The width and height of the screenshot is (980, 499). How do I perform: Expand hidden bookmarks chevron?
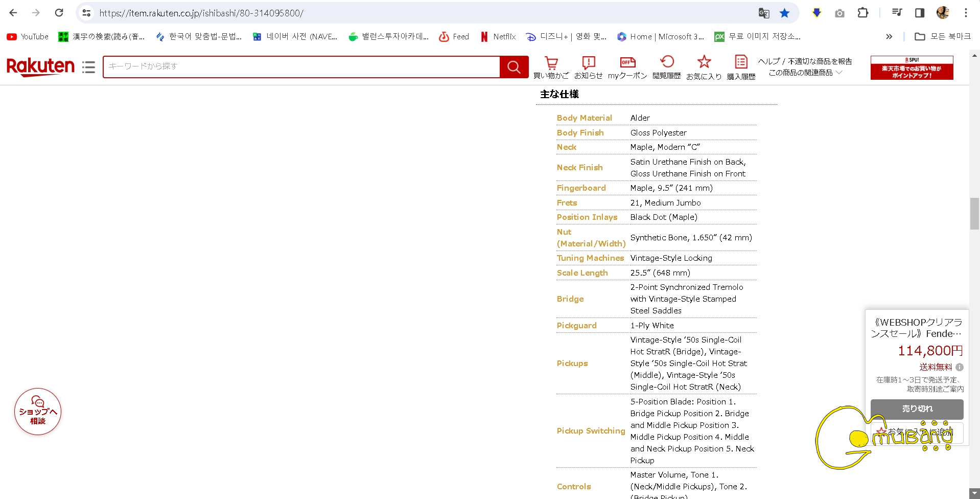889,37
